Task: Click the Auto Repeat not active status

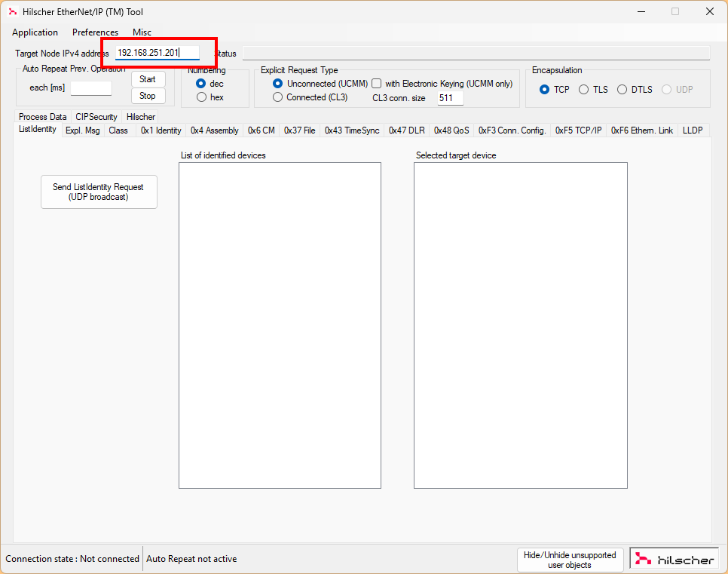Action: (x=191, y=559)
